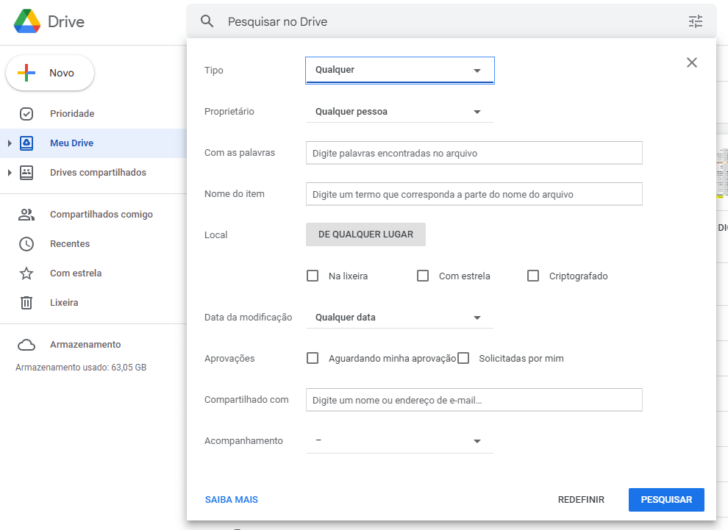Check Aguardando minha aprovação
The image size is (728, 530).
(x=312, y=358)
